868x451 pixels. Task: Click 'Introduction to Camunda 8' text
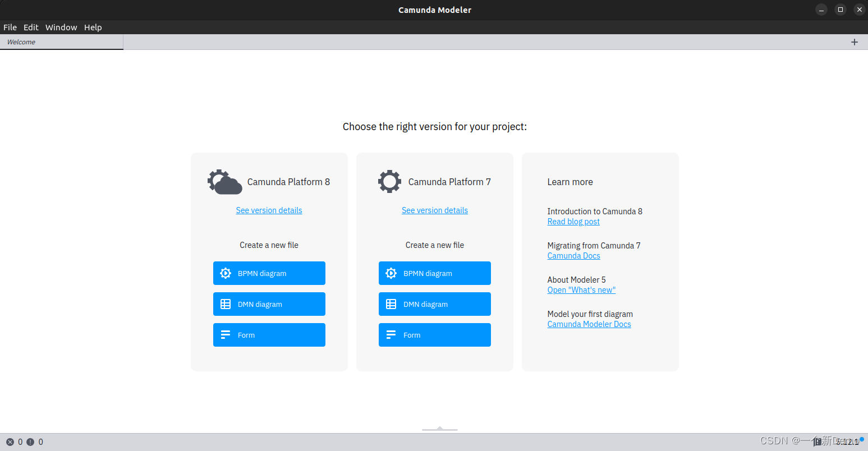(x=595, y=211)
